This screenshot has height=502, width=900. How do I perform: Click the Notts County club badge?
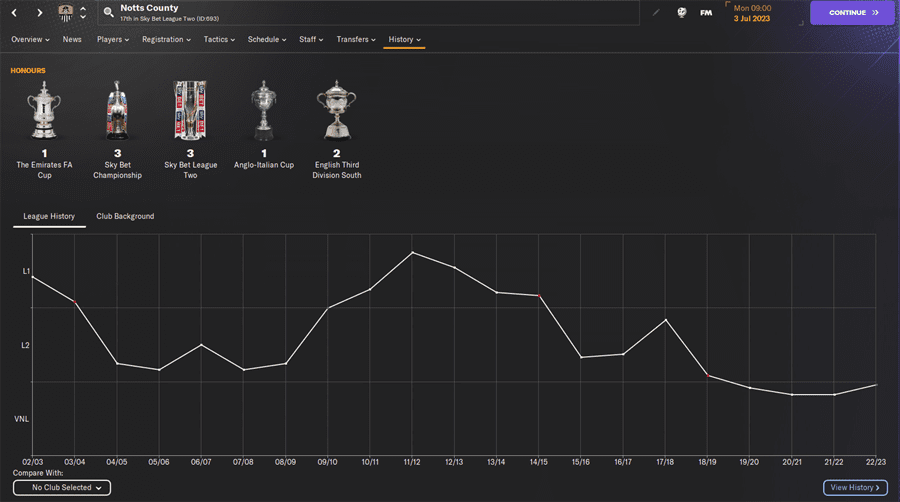66,13
